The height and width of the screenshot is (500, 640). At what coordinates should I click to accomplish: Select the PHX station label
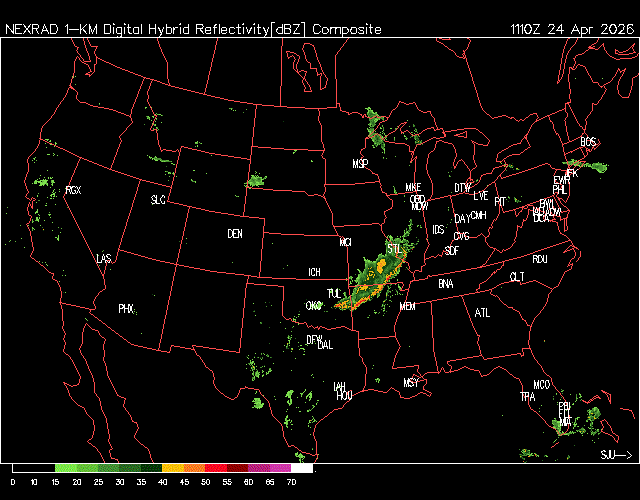tap(126, 309)
